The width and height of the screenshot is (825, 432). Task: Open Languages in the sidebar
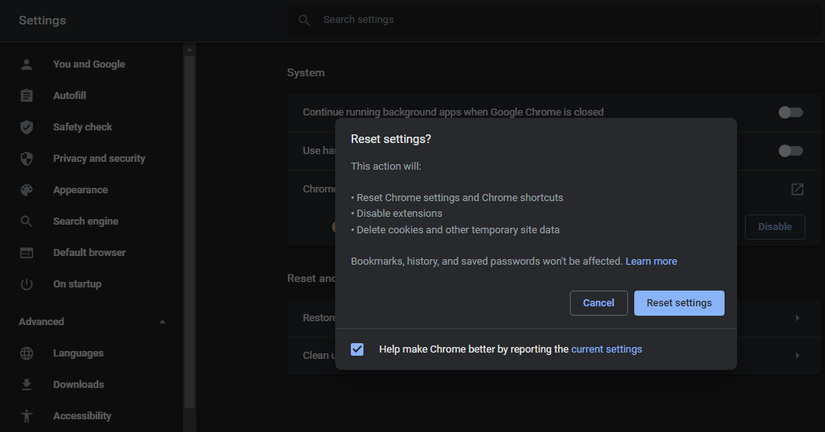[78, 353]
